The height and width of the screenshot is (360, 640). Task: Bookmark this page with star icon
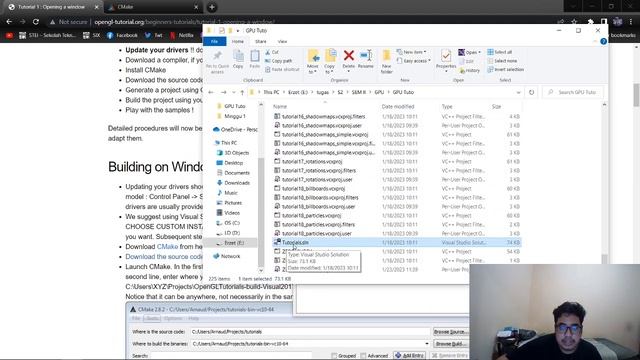point(575,22)
